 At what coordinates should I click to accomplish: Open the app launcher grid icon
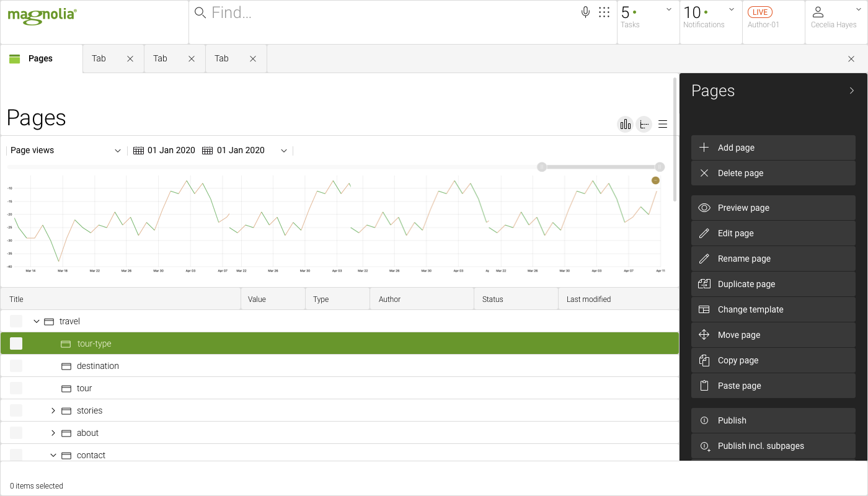coord(604,12)
